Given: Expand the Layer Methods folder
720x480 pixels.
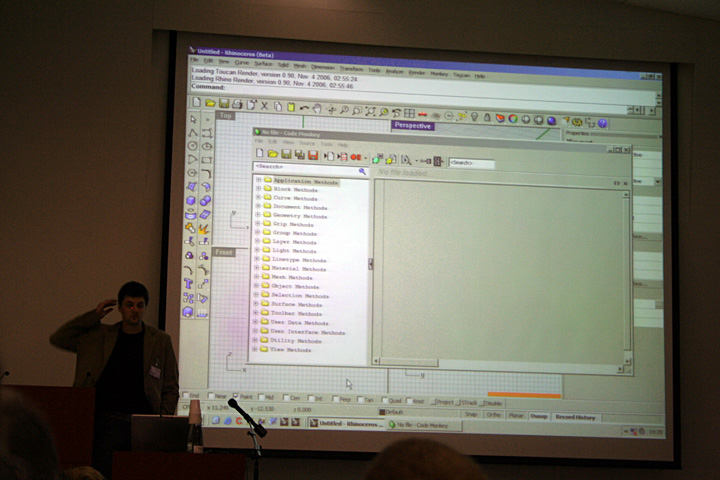Looking at the screenshot, I should (x=258, y=242).
